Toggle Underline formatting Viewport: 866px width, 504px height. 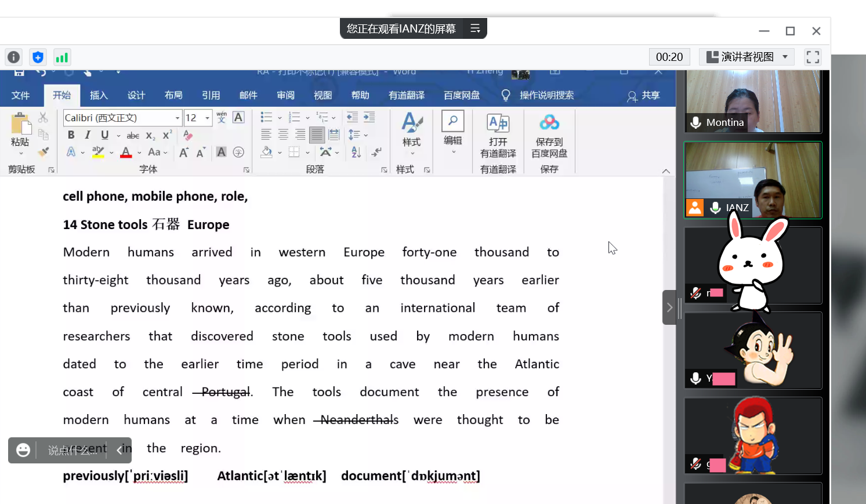tap(104, 135)
